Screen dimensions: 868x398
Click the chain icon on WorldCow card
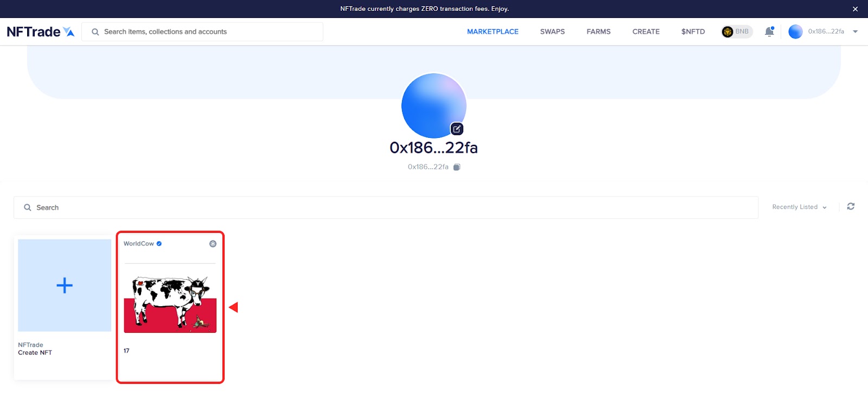click(213, 244)
